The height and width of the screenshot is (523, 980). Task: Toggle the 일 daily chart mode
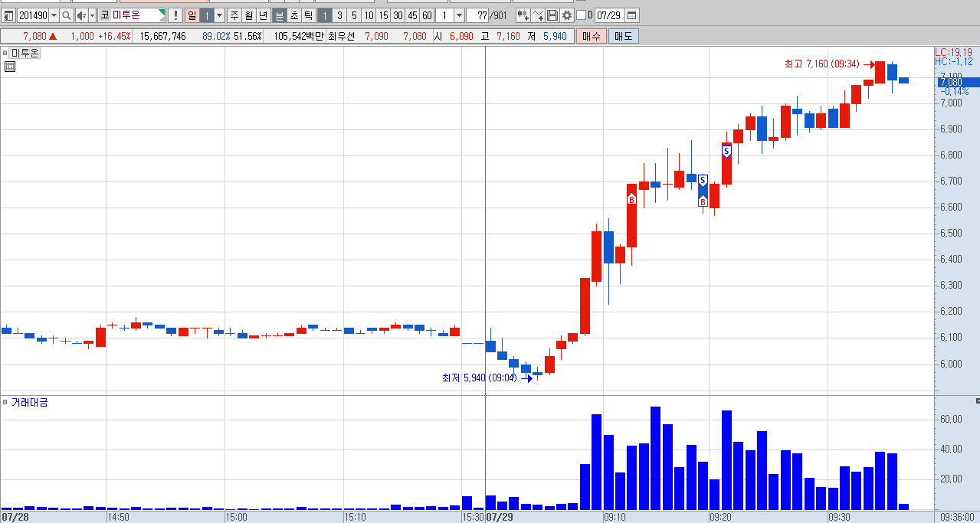(192, 15)
